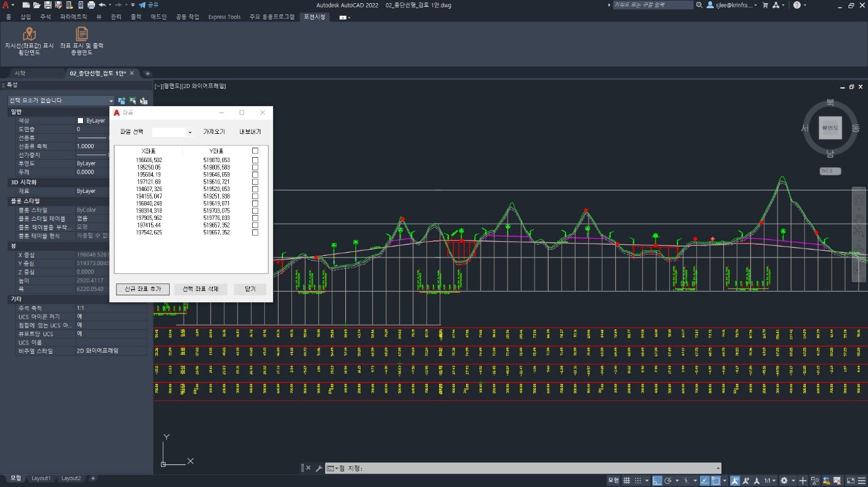This screenshot has width=868, height=487.
Task: Click the 가져오기 import button
Action: point(214,132)
